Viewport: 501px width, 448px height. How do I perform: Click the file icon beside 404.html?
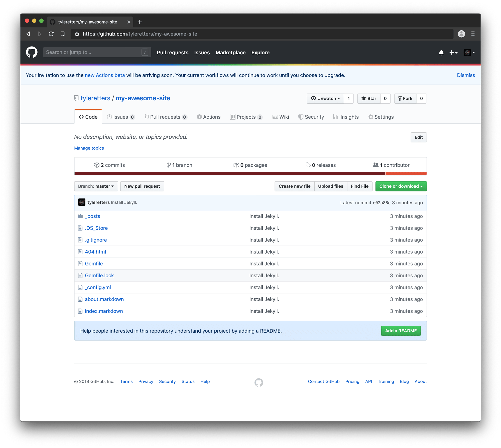click(x=80, y=252)
